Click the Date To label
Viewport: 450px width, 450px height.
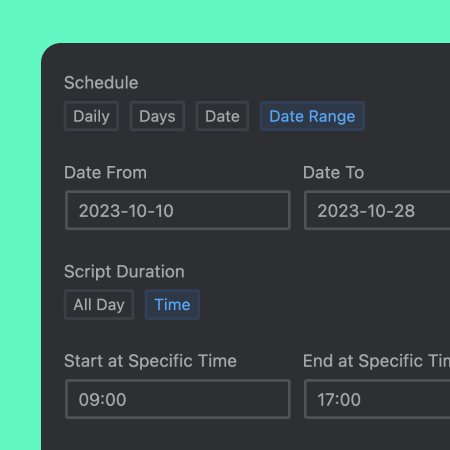pyautogui.click(x=333, y=173)
